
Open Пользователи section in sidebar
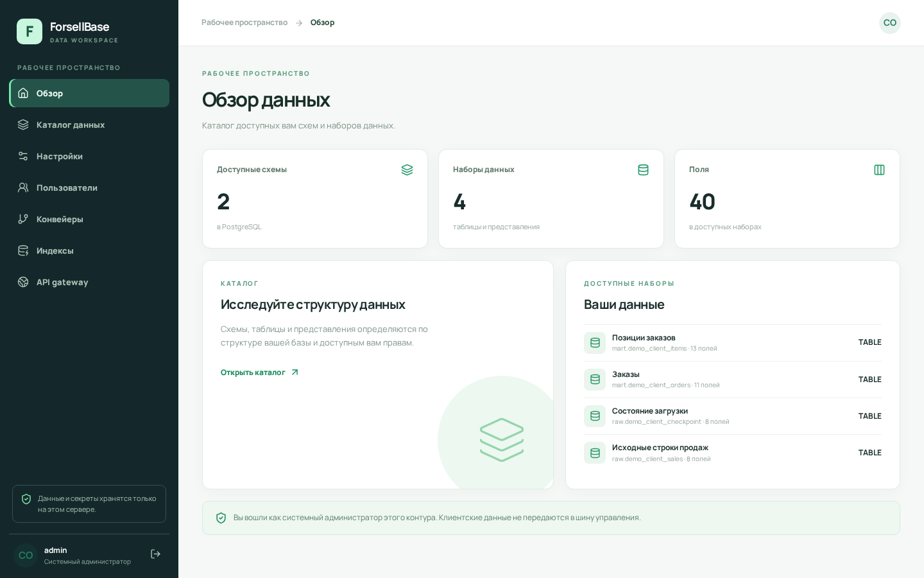[89, 188]
